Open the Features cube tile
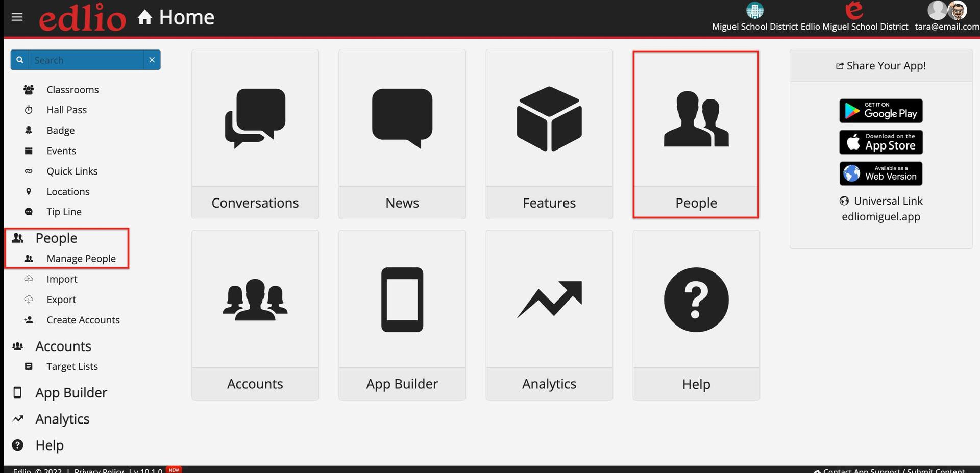Image resolution: width=980 pixels, height=473 pixels. pyautogui.click(x=549, y=134)
